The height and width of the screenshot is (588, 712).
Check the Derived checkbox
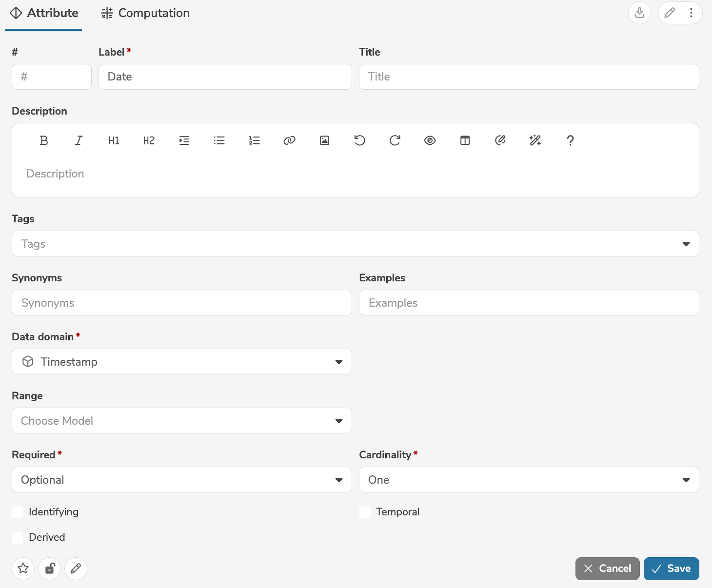pos(18,537)
